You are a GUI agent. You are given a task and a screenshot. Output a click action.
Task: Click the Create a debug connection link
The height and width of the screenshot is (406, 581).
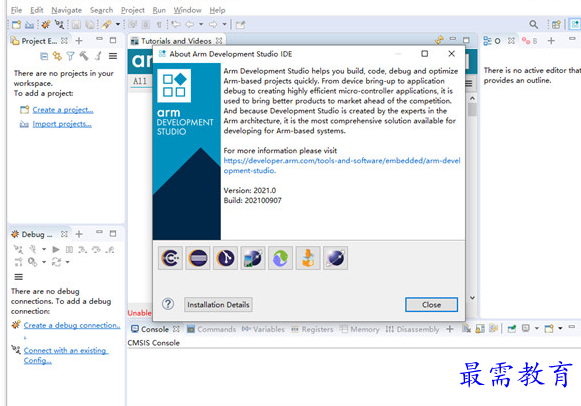click(x=72, y=325)
